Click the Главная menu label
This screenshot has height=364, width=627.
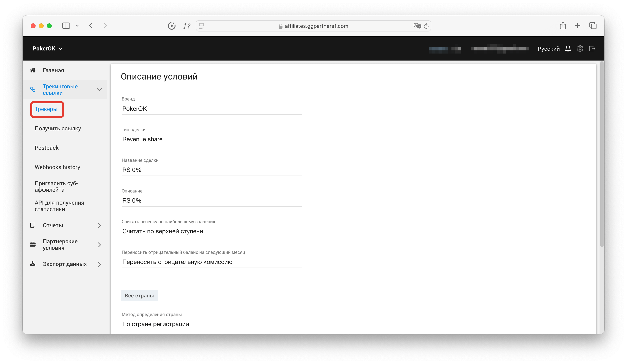(53, 70)
